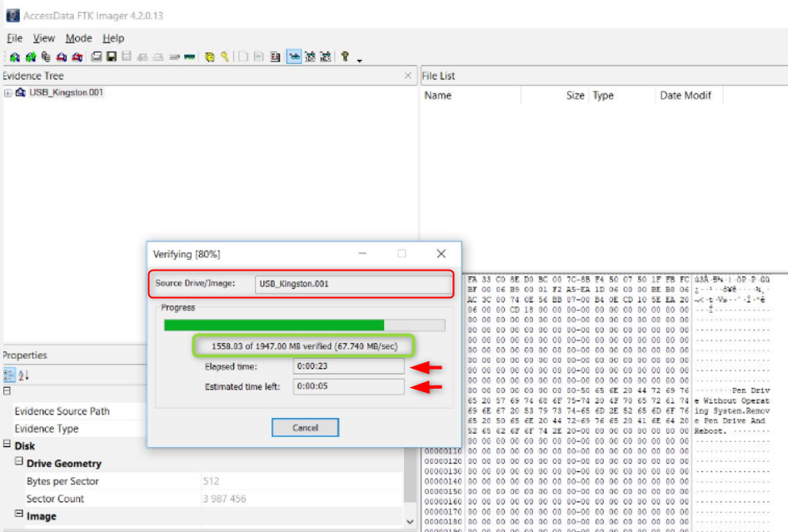Expand the USB_Kingston.001 evidence tree node
The height and width of the screenshot is (532, 788).
(8, 92)
